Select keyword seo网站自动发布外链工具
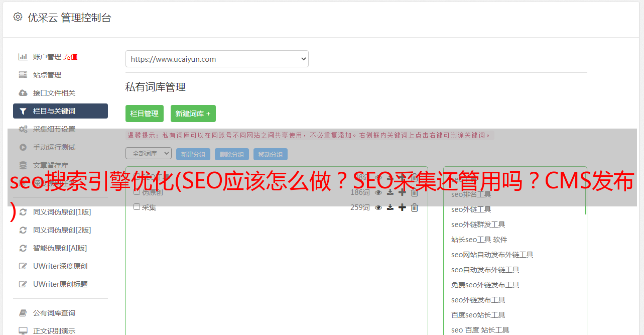The image size is (644, 335). coord(492,255)
